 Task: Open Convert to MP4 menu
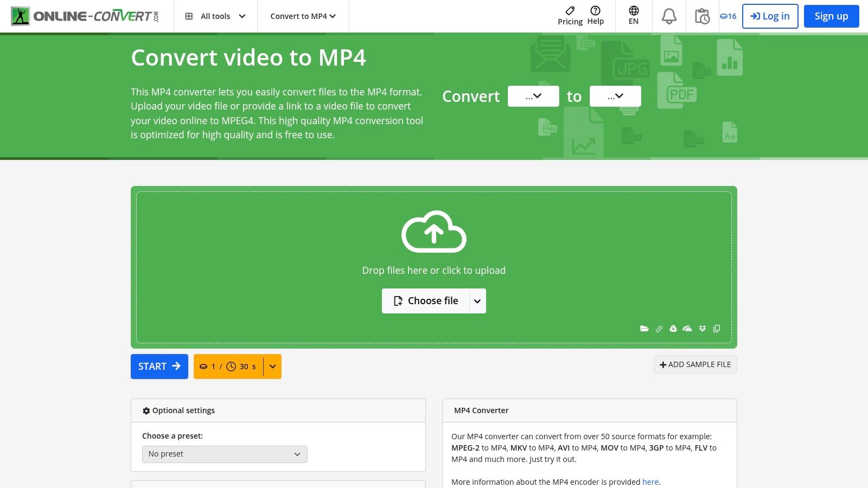pyautogui.click(x=303, y=16)
